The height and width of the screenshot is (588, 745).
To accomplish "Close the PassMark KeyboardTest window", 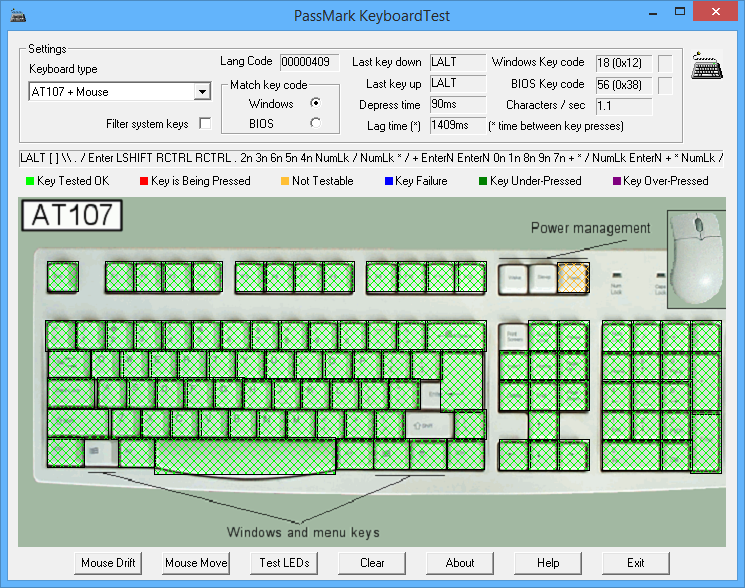I will click(x=716, y=11).
